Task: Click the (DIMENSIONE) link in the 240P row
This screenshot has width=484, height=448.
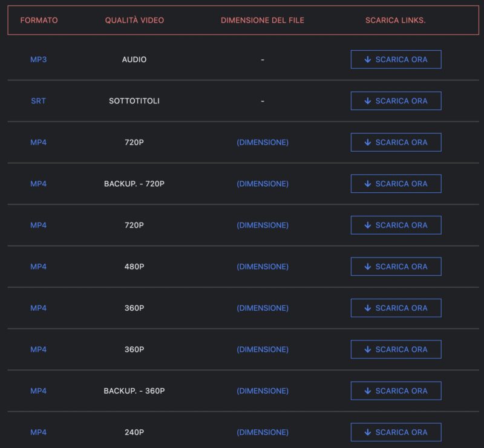Action: 263,432
